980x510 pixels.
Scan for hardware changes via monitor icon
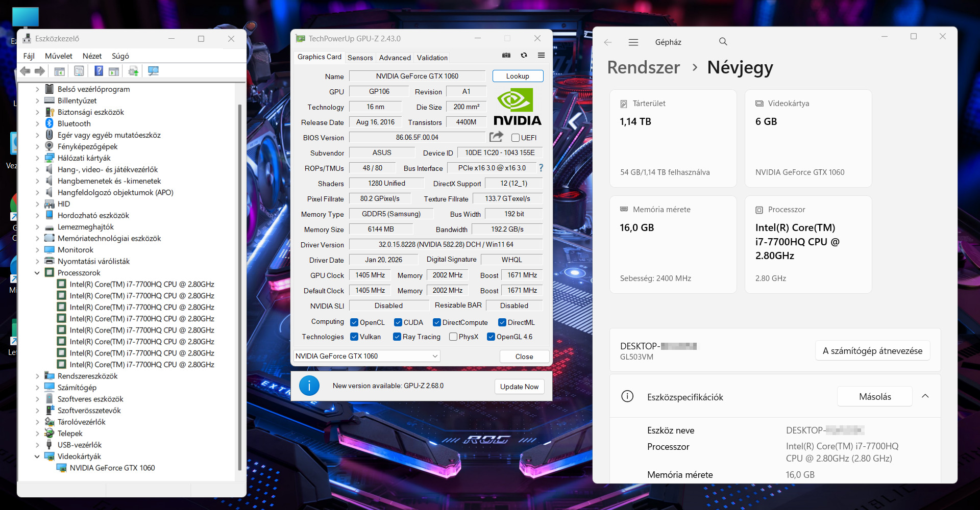pyautogui.click(x=153, y=71)
